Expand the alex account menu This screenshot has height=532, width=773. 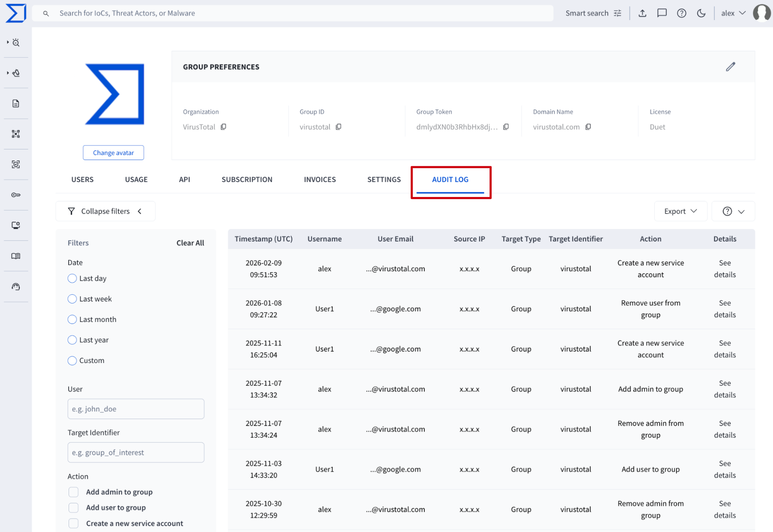coord(733,13)
